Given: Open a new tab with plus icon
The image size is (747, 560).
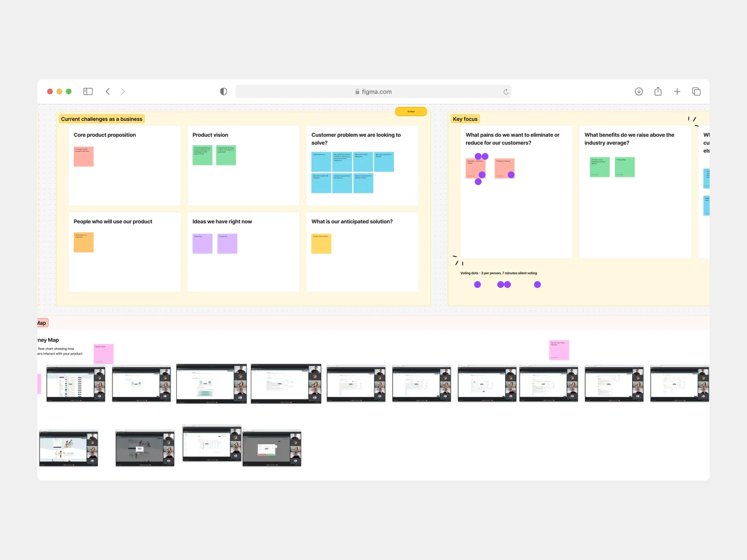Looking at the screenshot, I should tap(677, 91).
